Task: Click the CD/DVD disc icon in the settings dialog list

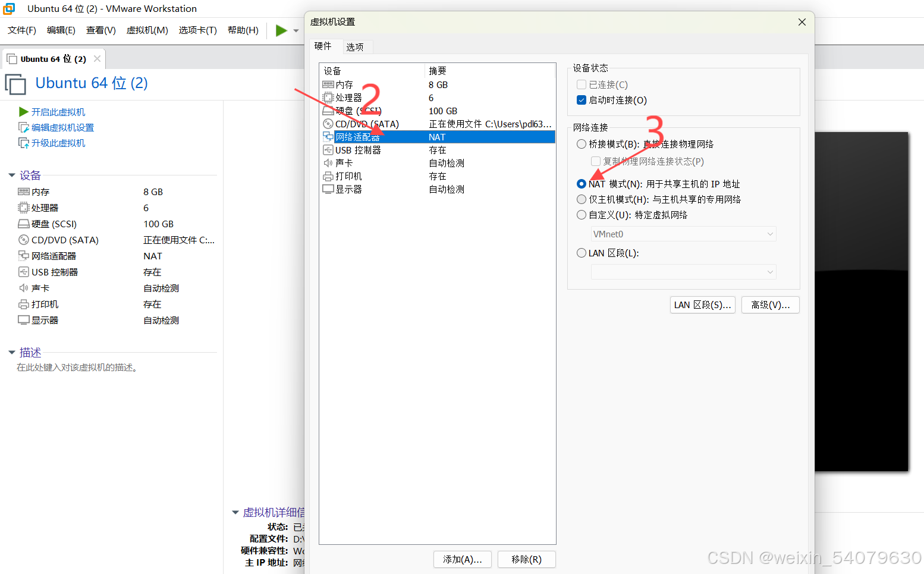Action: coord(328,124)
